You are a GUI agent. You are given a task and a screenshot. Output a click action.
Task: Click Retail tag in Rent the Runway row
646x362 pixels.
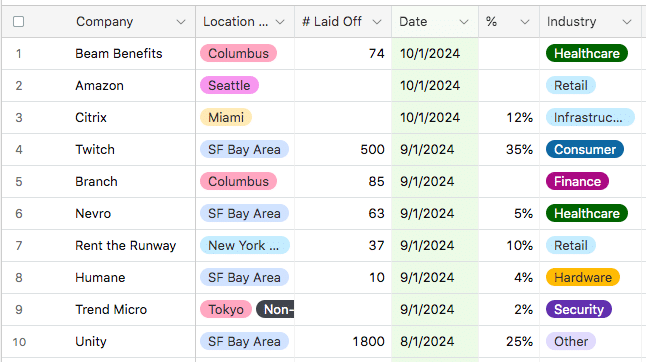[571, 245]
